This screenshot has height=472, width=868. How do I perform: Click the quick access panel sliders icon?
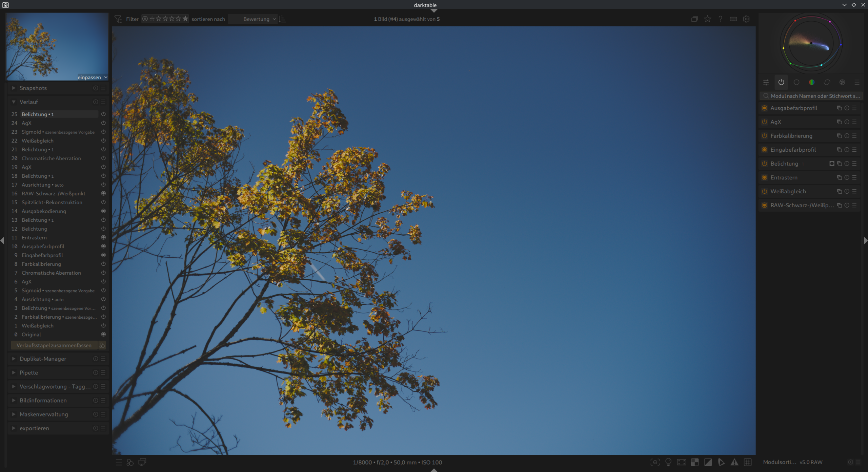(766, 82)
